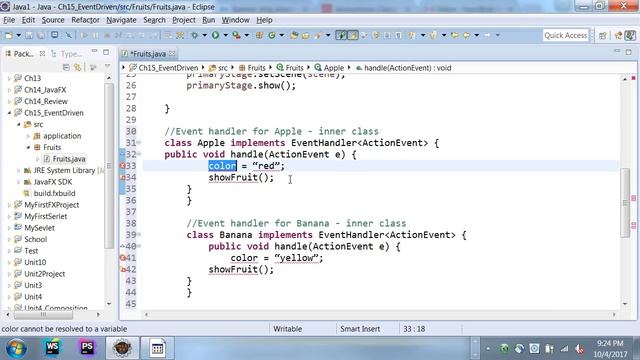Toggle Link with Editor in Package Explorer

pyautogui.click(x=78, y=67)
